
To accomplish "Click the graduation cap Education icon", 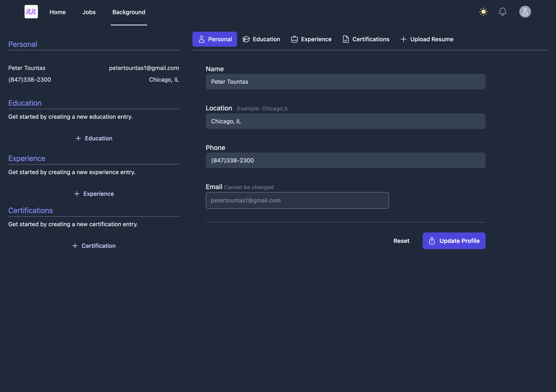I will (246, 39).
